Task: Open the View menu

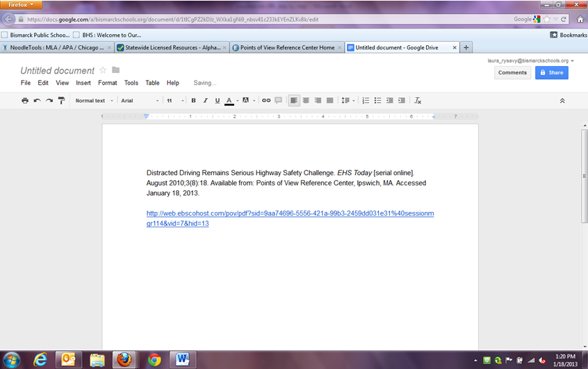Action: click(x=63, y=83)
